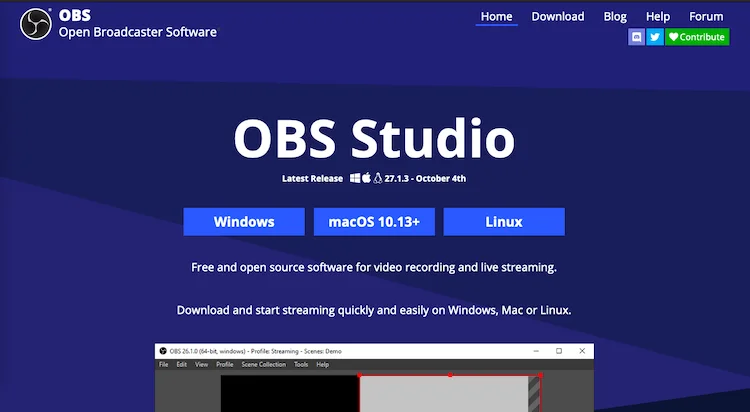
Task: Click the 'Latest Release' label
Action: click(x=312, y=178)
